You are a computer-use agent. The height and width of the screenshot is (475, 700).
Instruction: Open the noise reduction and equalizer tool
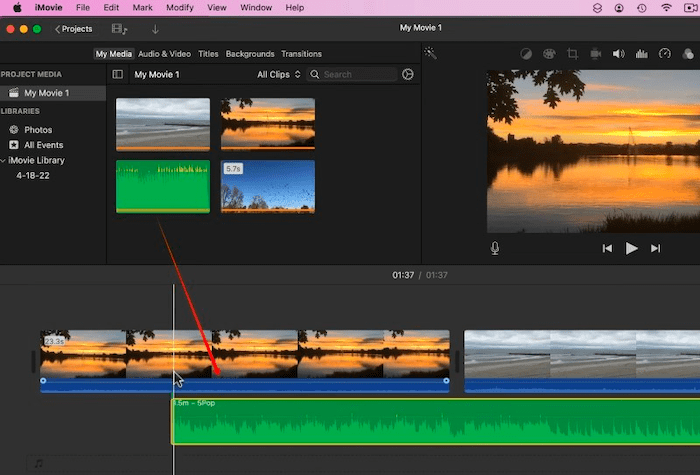click(642, 54)
